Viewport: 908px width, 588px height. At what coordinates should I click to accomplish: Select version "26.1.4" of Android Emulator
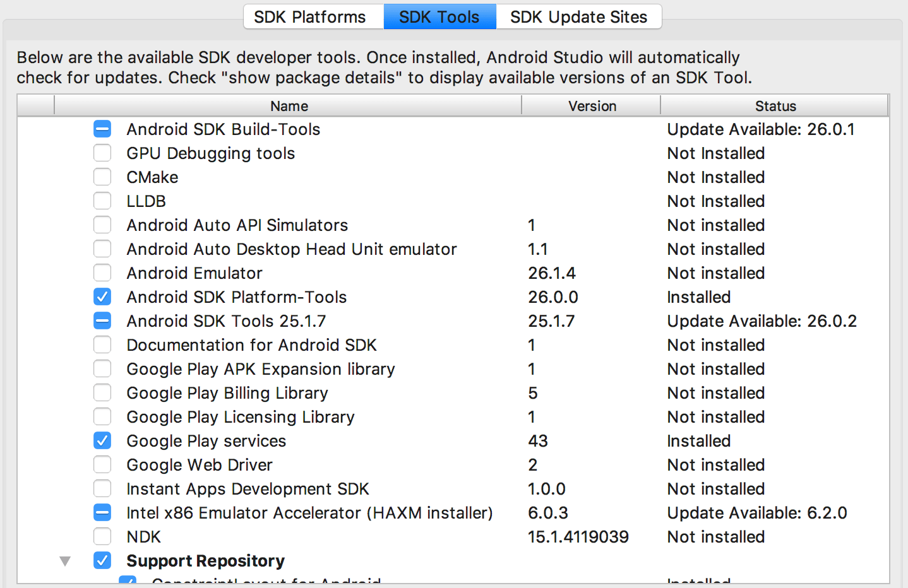552,273
